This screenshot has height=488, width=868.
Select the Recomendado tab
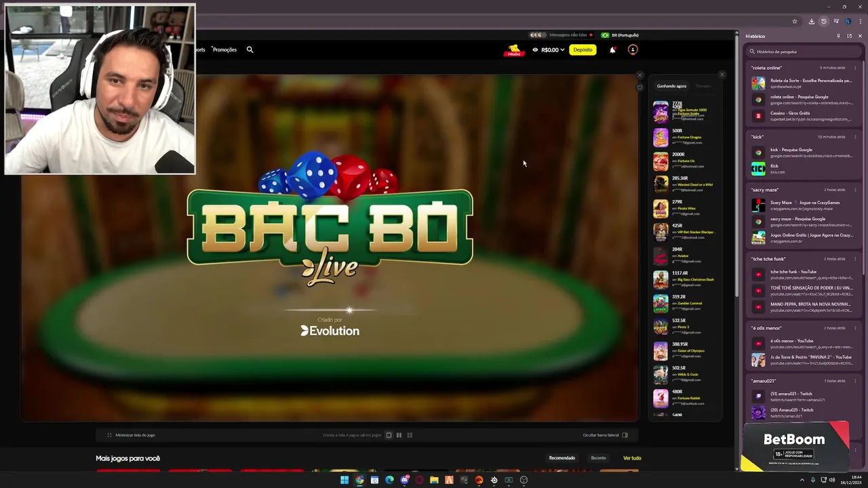coord(562,458)
